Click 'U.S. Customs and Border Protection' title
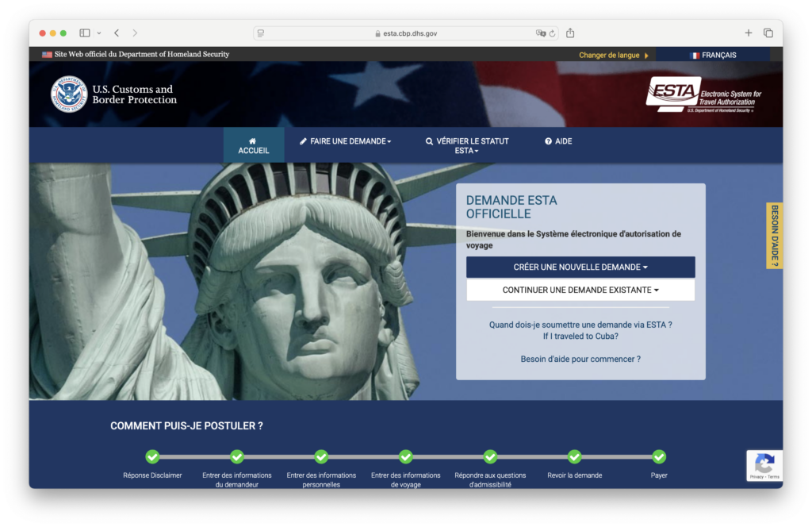 tap(135, 94)
